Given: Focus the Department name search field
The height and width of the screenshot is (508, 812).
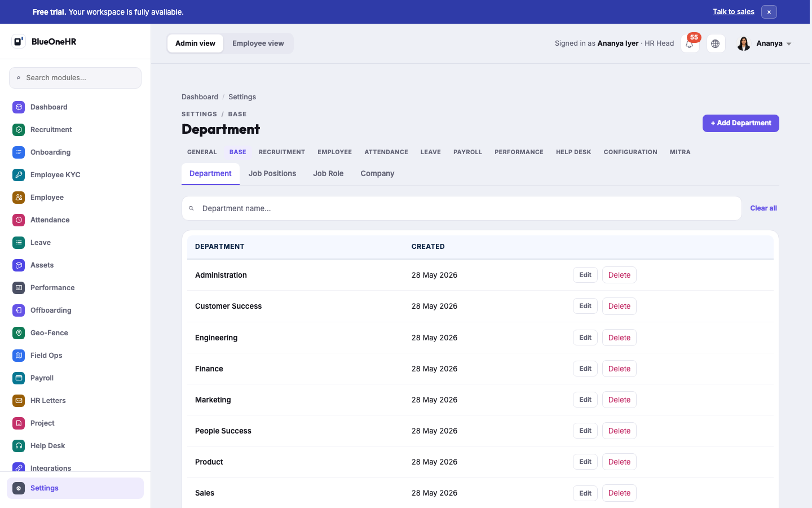Looking at the screenshot, I should click(461, 208).
